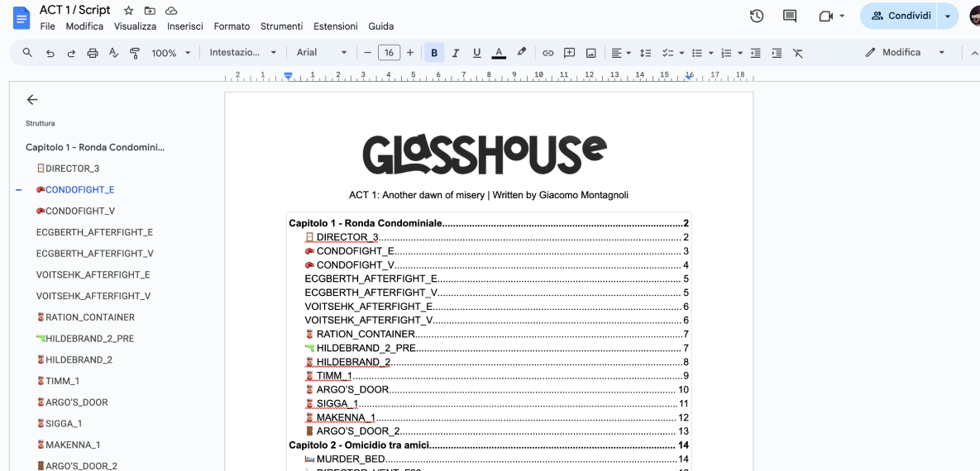
Task: Decrease the indent
Action: click(756, 53)
